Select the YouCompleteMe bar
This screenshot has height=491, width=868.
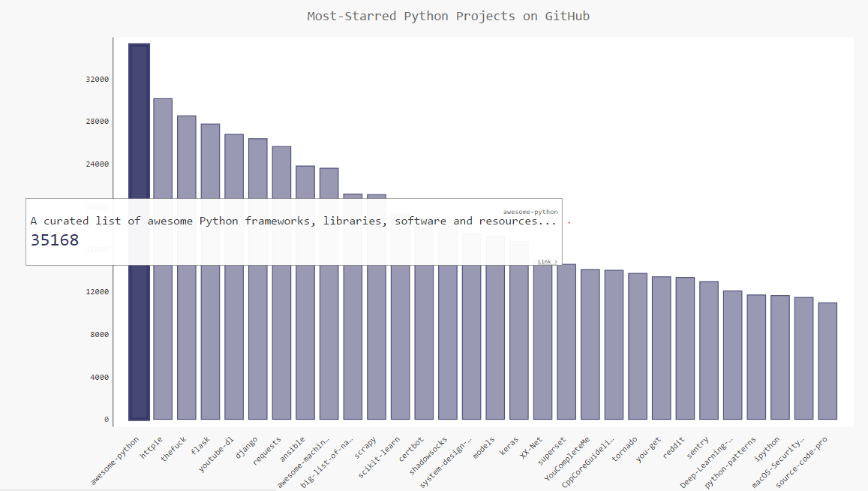pyautogui.click(x=590, y=344)
